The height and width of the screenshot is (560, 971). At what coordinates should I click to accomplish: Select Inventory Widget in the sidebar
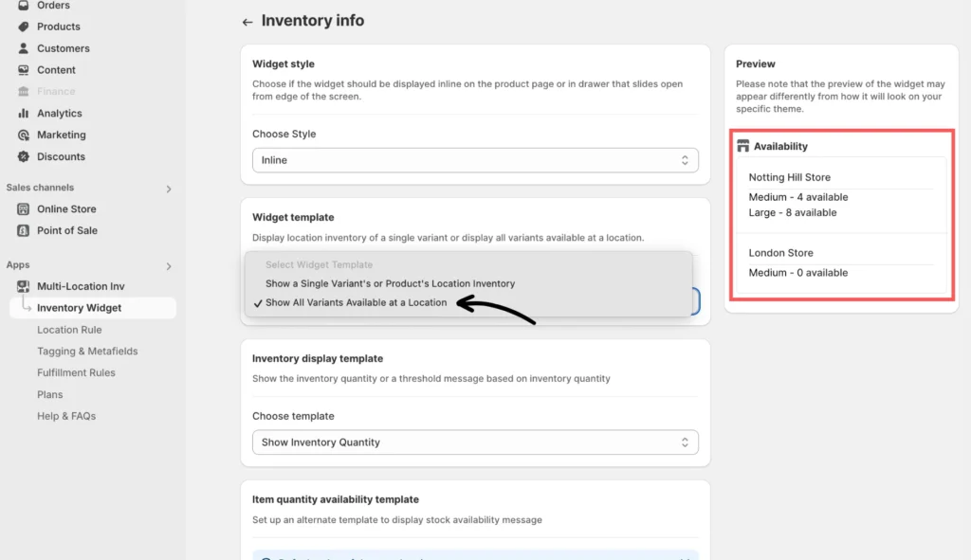pyautogui.click(x=79, y=308)
